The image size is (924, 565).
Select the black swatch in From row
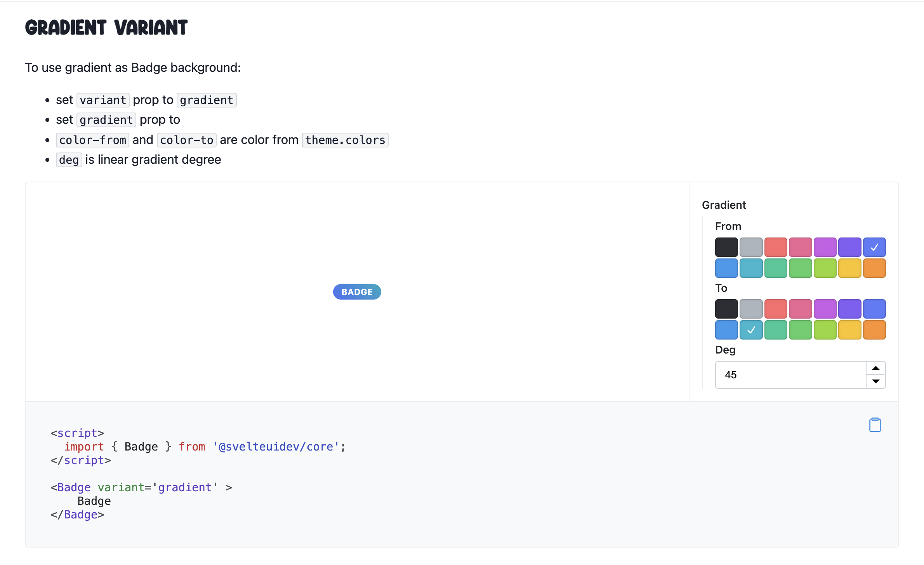coord(726,247)
